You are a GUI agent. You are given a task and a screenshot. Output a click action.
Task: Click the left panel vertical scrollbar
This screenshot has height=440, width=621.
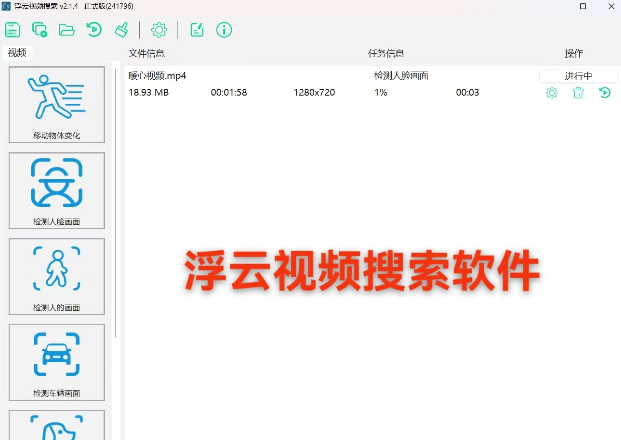[117, 200]
